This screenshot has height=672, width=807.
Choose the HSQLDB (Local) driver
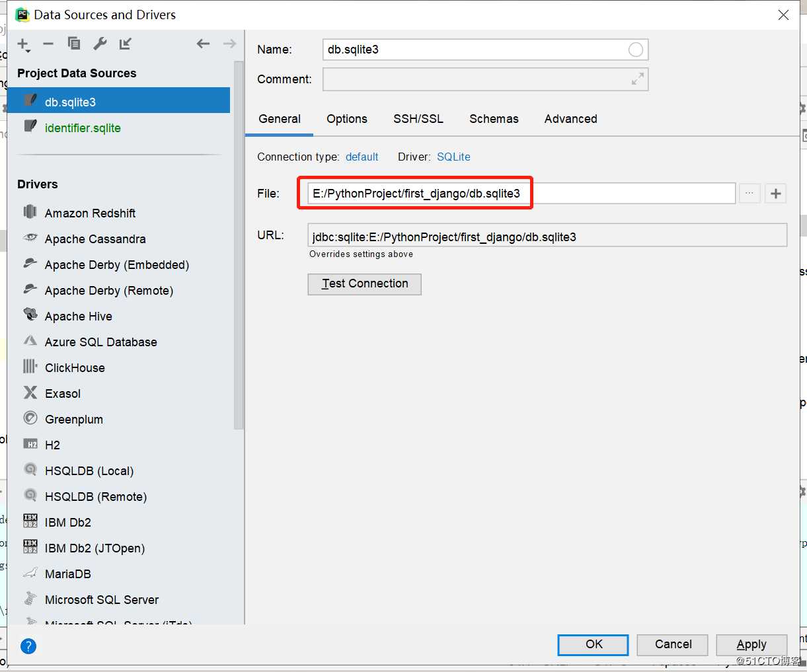pos(89,470)
